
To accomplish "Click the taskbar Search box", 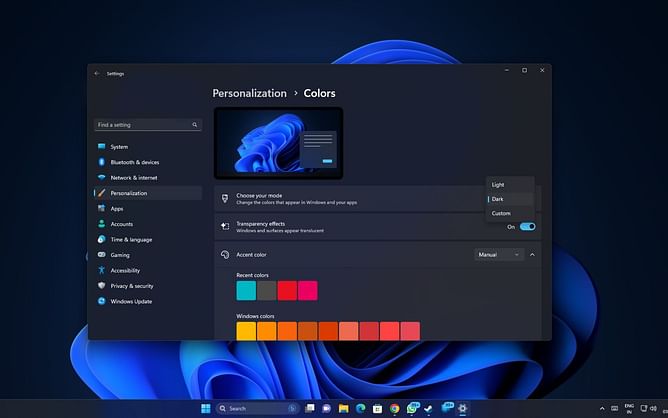I will click(x=257, y=408).
